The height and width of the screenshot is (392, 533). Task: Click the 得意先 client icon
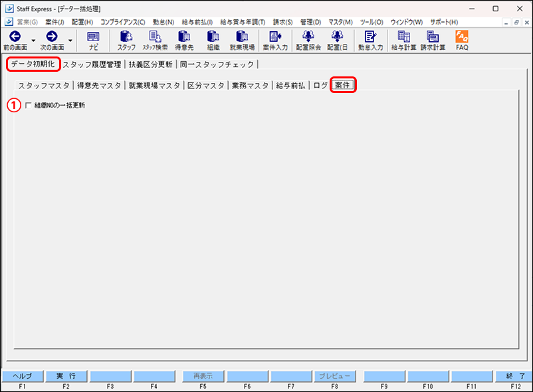click(x=184, y=41)
